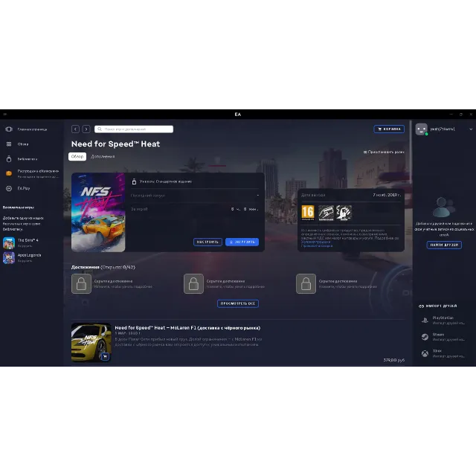This screenshot has height=476, width=476.
Task: Click the user avatar icon
Action: [x=422, y=129]
